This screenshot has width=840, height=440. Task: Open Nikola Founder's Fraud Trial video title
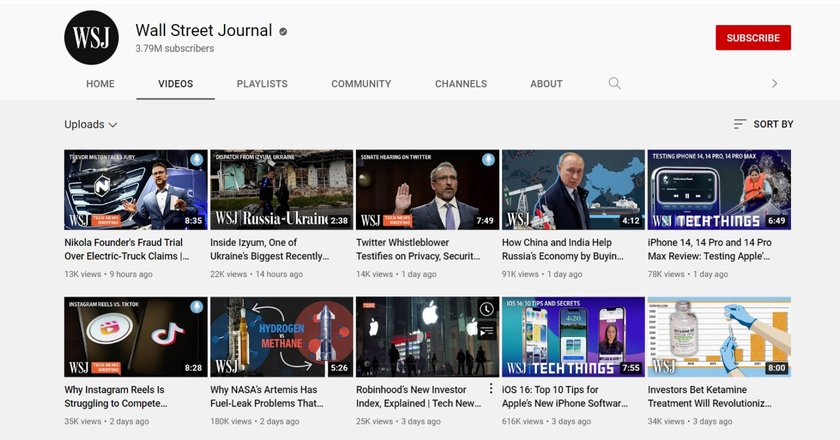[x=126, y=249]
